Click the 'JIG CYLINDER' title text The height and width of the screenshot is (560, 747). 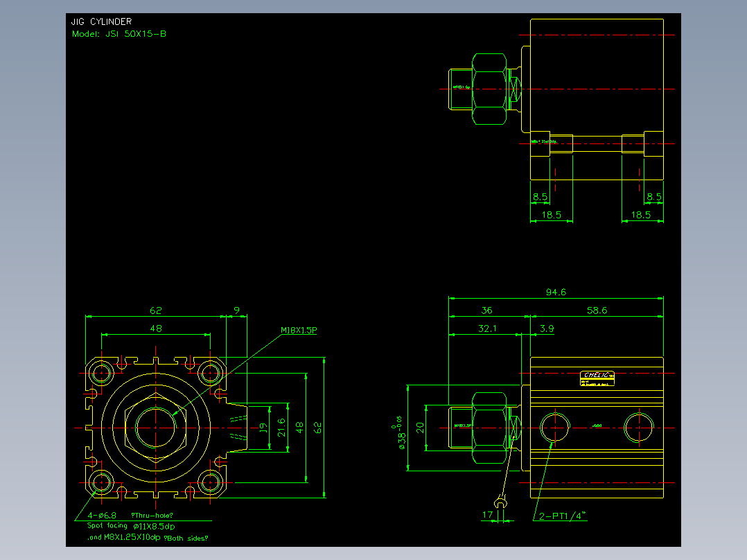click(101, 21)
